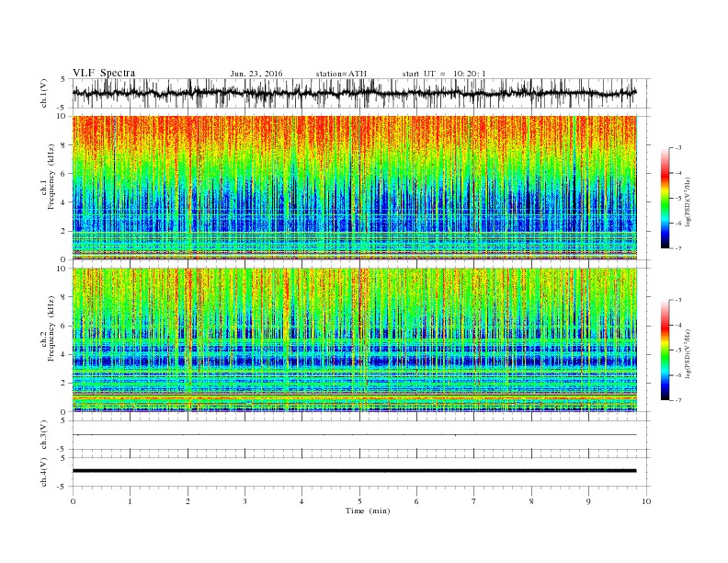
Task: Click the date text "Jun. 23, 2016"
Action: coord(256,74)
